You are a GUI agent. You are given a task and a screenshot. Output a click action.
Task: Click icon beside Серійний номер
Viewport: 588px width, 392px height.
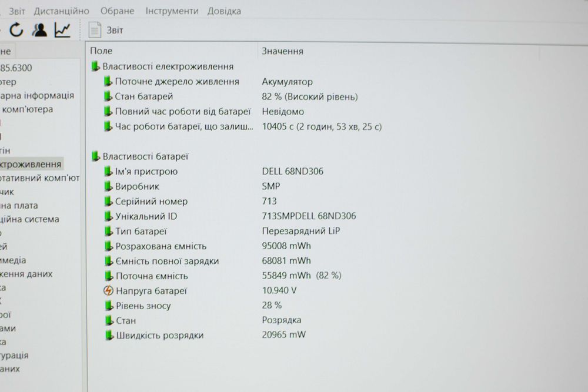click(108, 201)
